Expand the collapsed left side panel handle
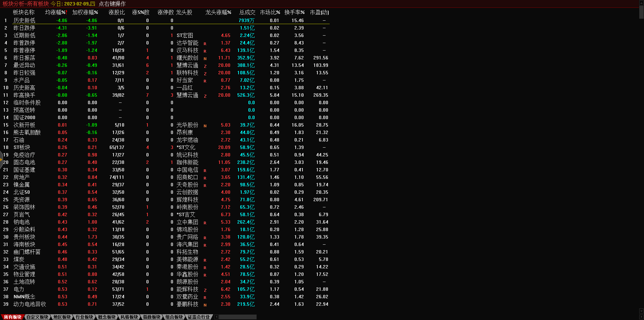Image resolution: width=644 pixels, height=320 pixels. pos(1,159)
